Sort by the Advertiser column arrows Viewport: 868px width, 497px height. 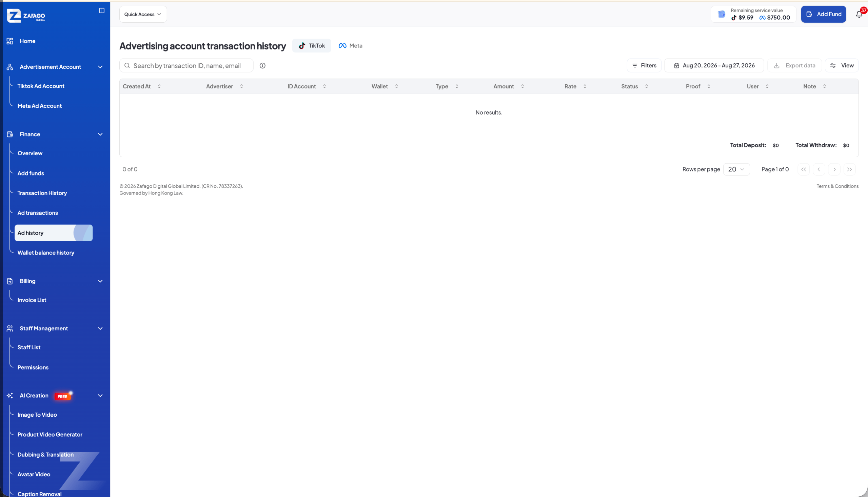pyautogui.click(x=241, y=86)
